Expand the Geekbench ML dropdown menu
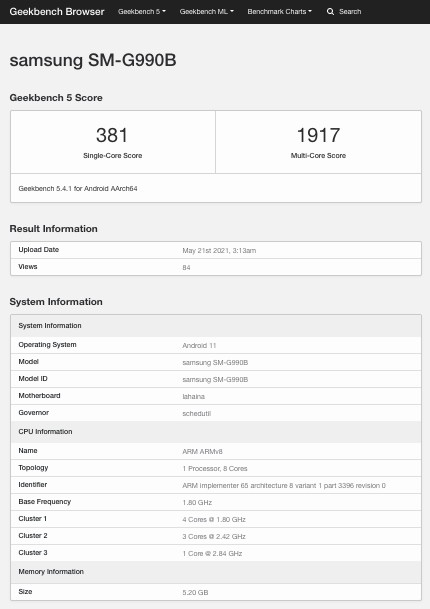This screenshot has height=609, width=430. coord(207,12)
